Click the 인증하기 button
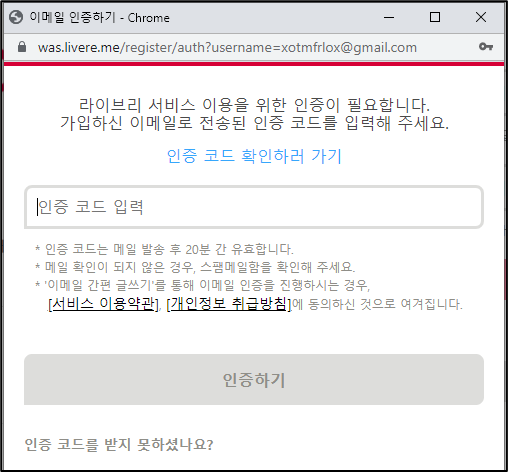508x472 pixels. [x=254, y=380]
